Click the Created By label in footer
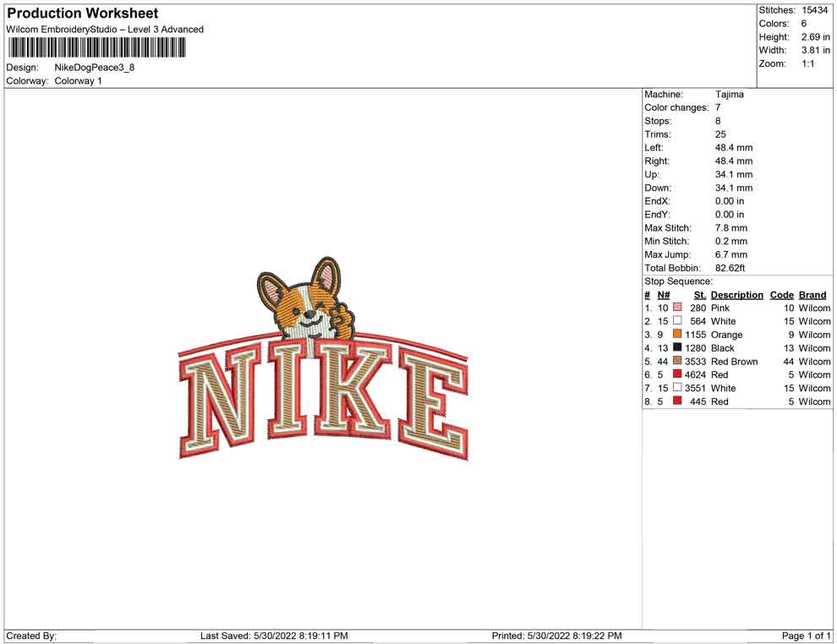837x644 pixels. pos(31,636)
